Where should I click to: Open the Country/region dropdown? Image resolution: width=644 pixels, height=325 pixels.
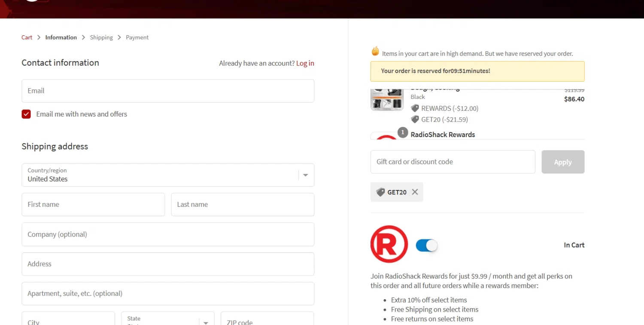pos(168,175)
